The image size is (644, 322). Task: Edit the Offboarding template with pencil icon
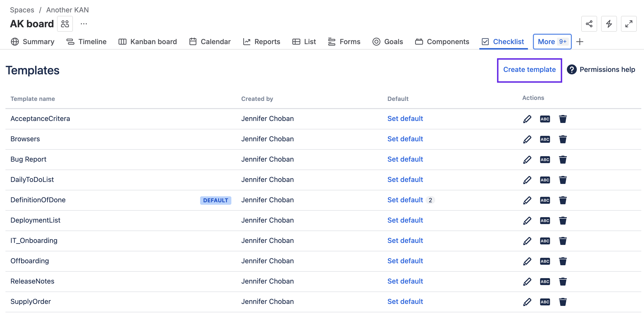pyautogui.click(x=527, y=261)
